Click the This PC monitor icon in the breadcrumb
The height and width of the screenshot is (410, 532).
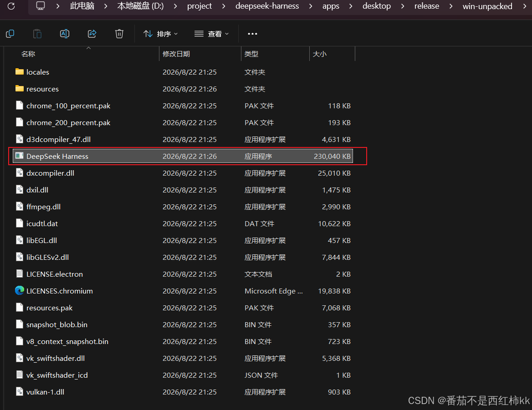(41, 6)
